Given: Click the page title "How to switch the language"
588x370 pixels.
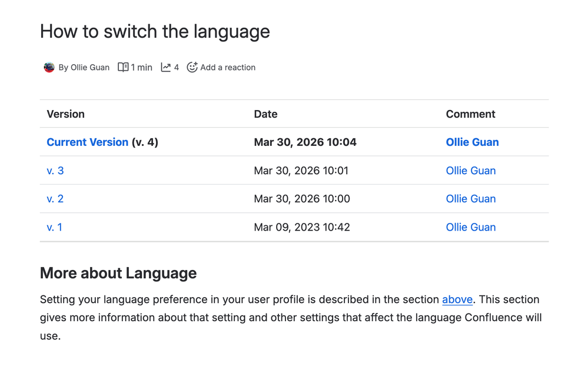Looking at the screenshot, I should (155, 31).
